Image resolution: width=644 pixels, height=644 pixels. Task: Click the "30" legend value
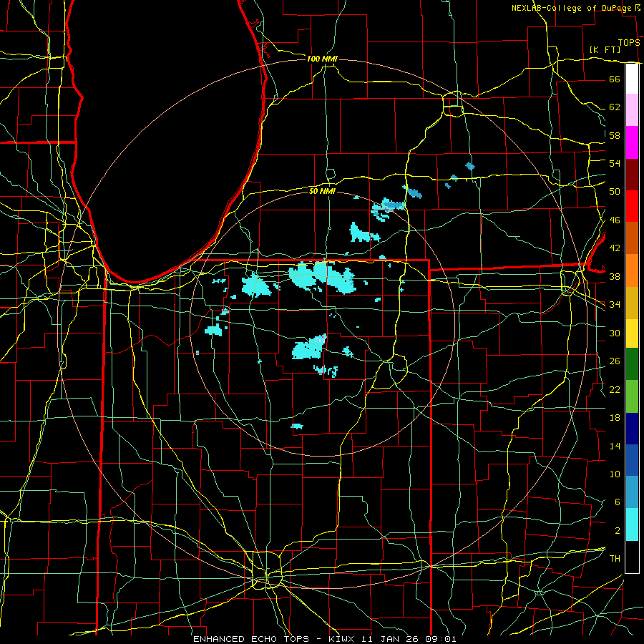pyautogui.click(x=615, y=333)
